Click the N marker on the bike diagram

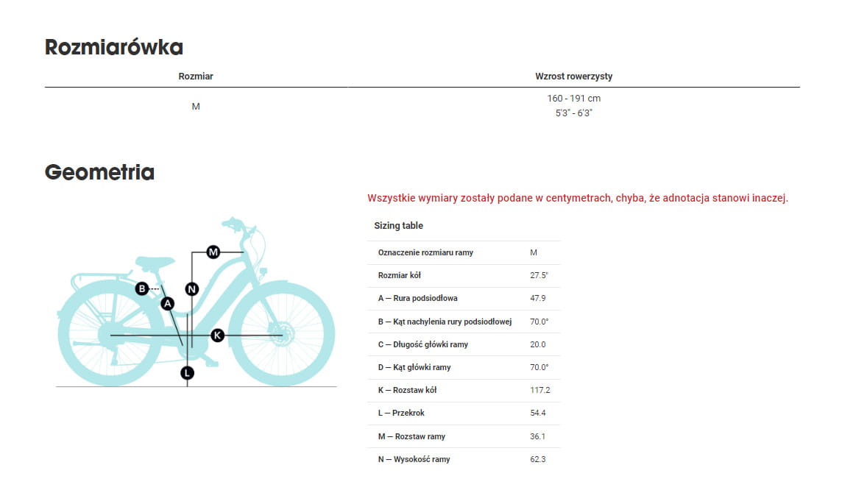point(191,289)
